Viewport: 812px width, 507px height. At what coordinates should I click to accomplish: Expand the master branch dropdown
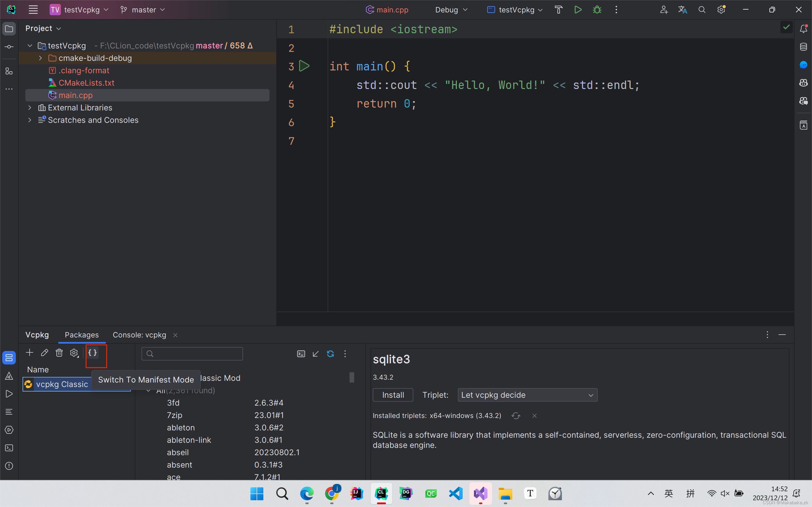point(142,9)
